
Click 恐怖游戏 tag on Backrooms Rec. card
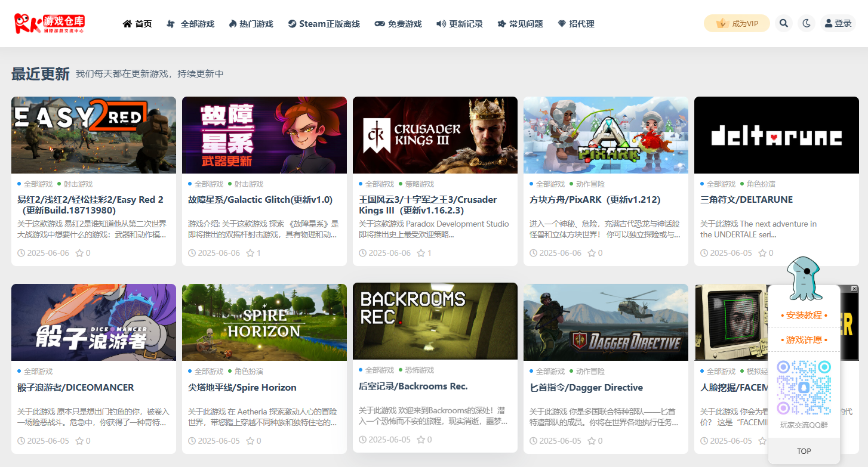pyautogui.click(x=416, y=370)
